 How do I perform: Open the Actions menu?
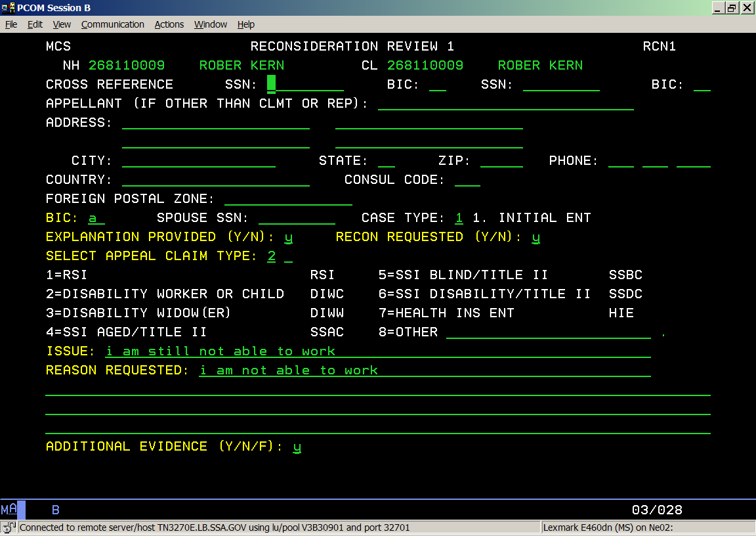pos(169,24)
